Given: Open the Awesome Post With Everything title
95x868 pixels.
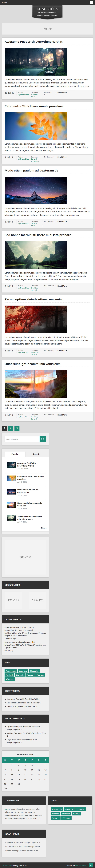Looking at the screenshot, I should click(34, 42).
